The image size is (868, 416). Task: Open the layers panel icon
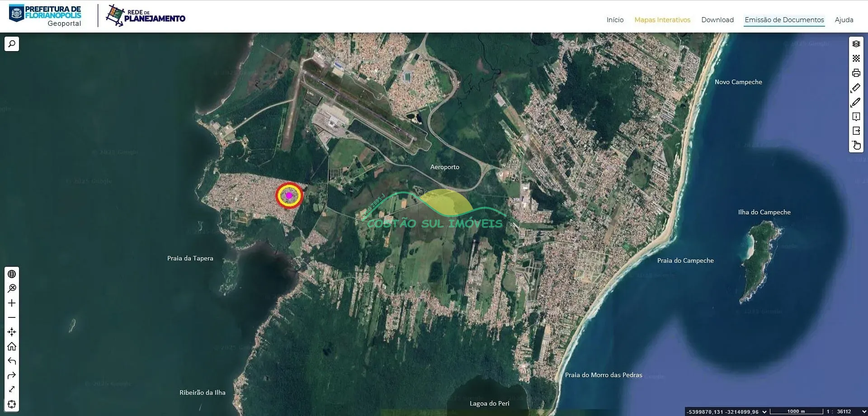(856, 44)
